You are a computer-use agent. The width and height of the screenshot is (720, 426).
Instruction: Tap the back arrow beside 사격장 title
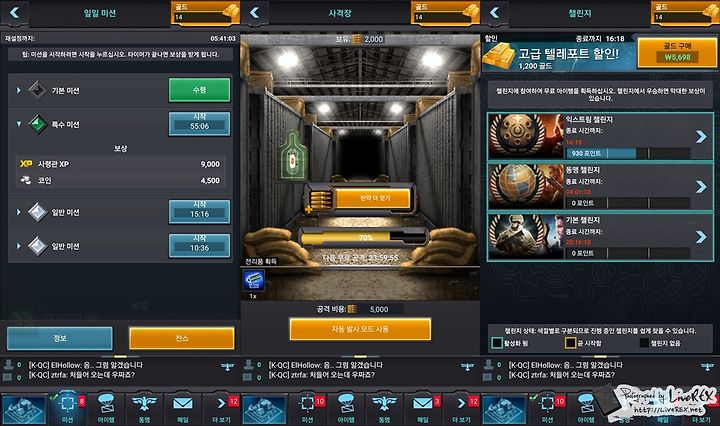point(254,13)
